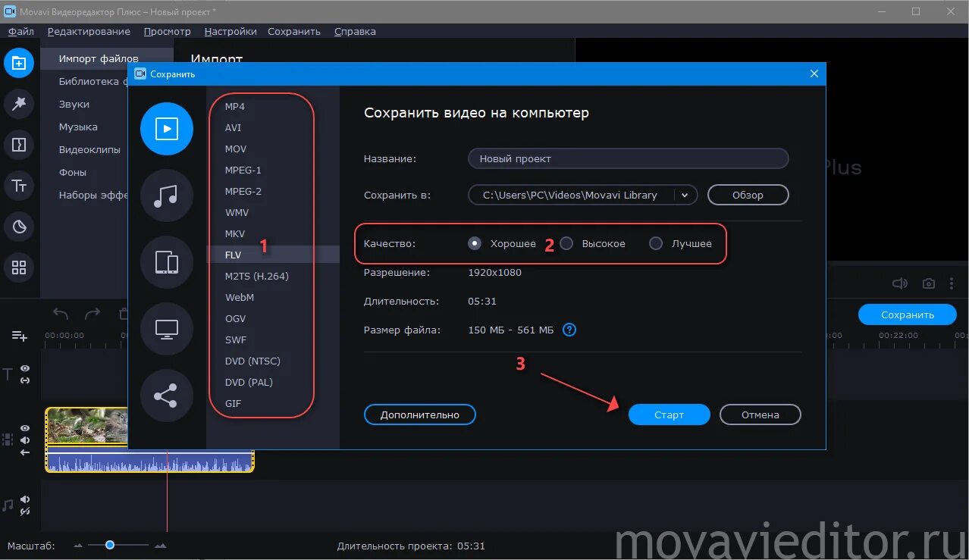Open Музыка in import list
This screenshot has width=969, height=560.
coord(78,127)
